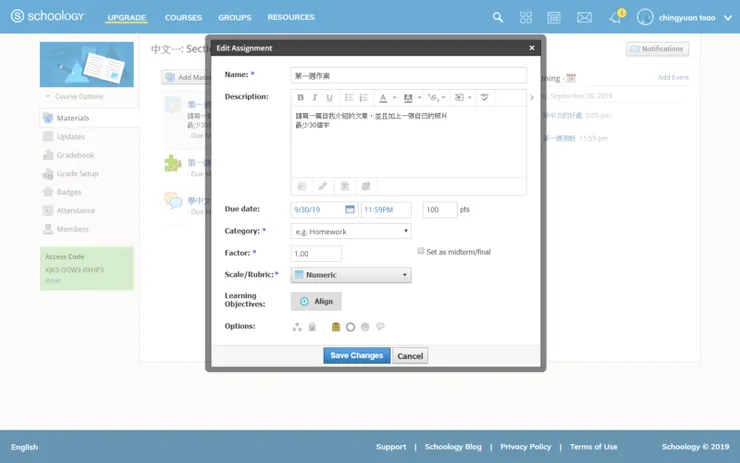Attach a file below description
The image size is (740, 463).
click(302, 186)
